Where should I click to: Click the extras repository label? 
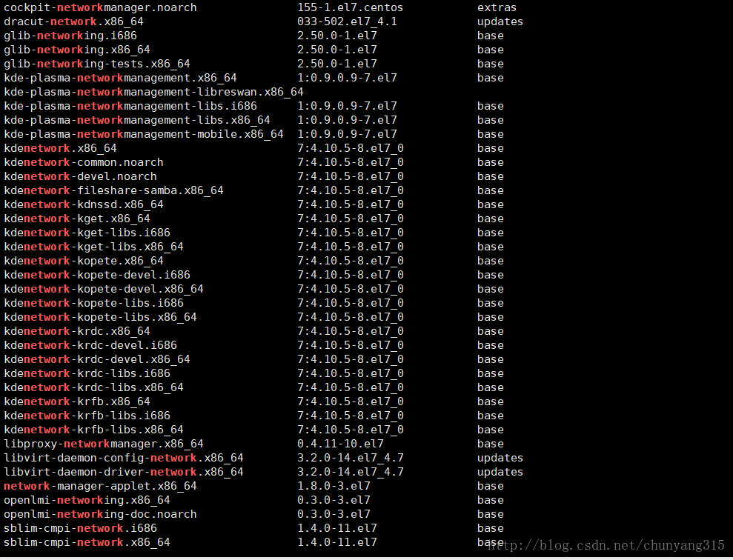(x=497, y=7)
